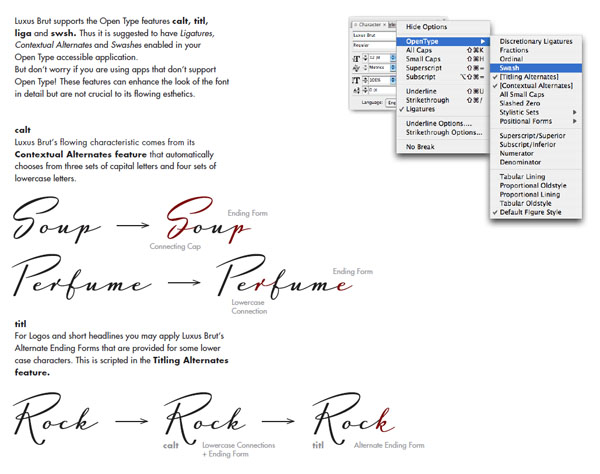Open the OpenType submenu
The width and height of the screenshot is (600, 474).
443,41
